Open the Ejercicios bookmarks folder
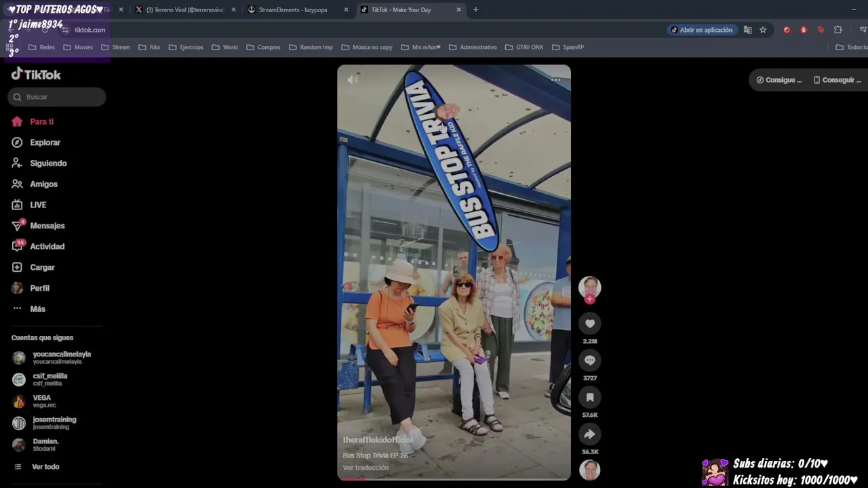 (186, 47)
